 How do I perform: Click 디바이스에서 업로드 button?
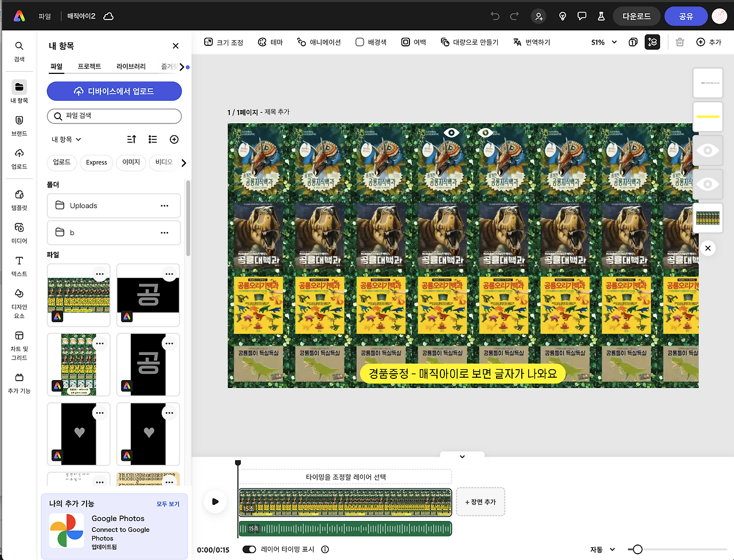(114, 91)
